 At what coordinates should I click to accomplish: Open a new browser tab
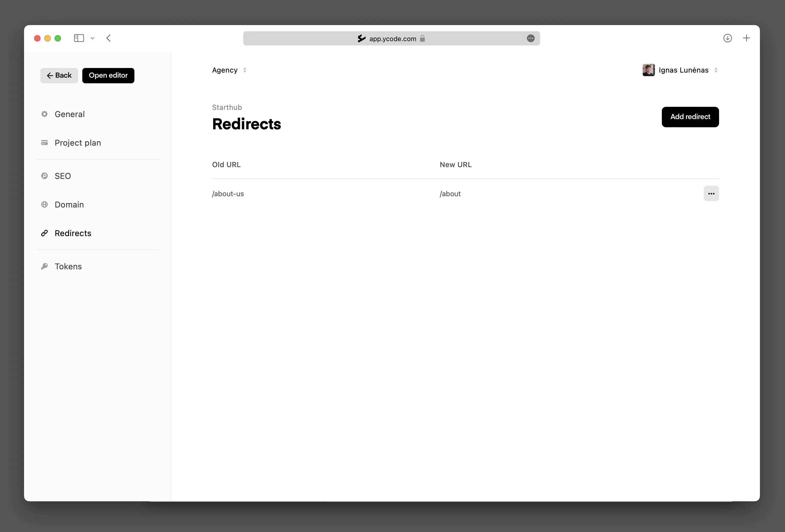(x=746, y=38)
